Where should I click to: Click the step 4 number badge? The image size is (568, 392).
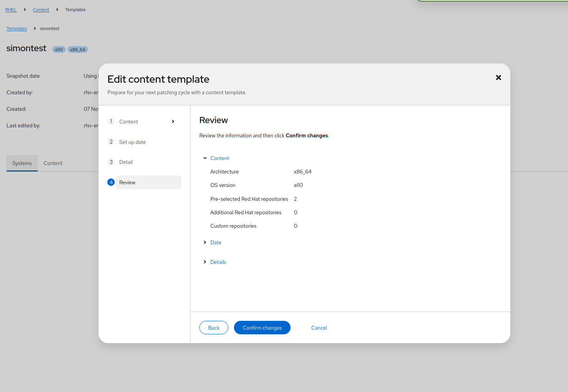111,182
